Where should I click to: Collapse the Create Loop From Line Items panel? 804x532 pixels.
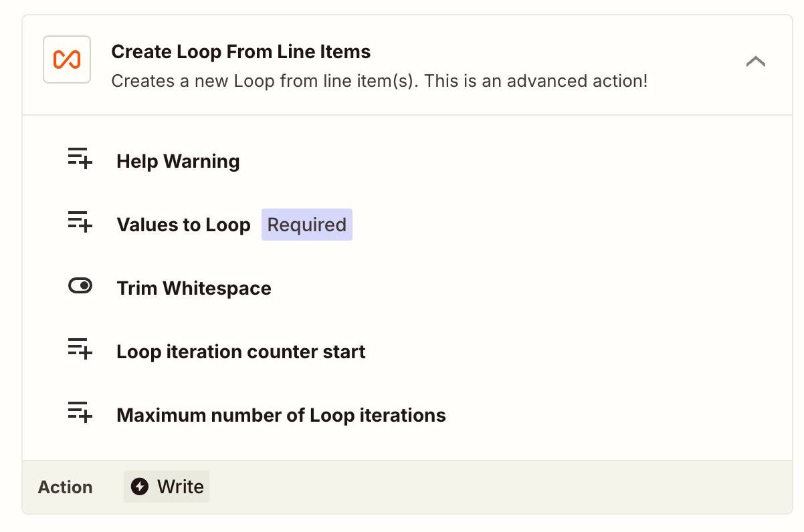[756, 61]
